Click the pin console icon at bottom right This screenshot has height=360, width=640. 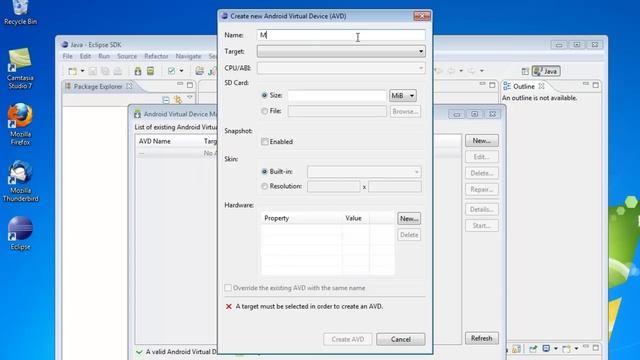tap(533, 349)
